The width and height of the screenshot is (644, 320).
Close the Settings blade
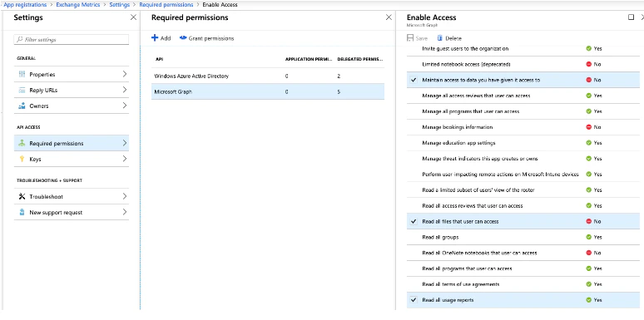133,17
